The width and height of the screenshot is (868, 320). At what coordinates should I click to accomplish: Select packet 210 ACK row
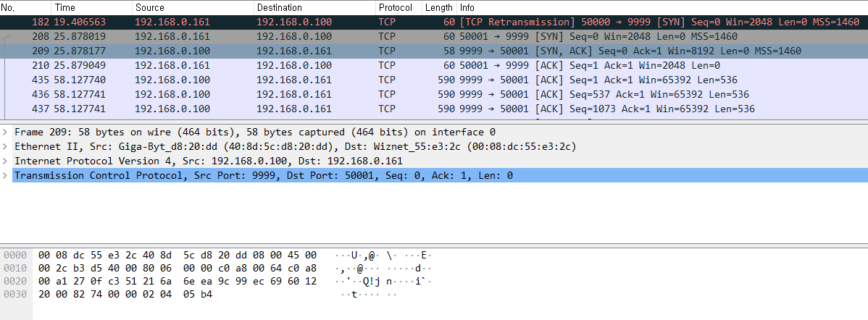[434, 65]
